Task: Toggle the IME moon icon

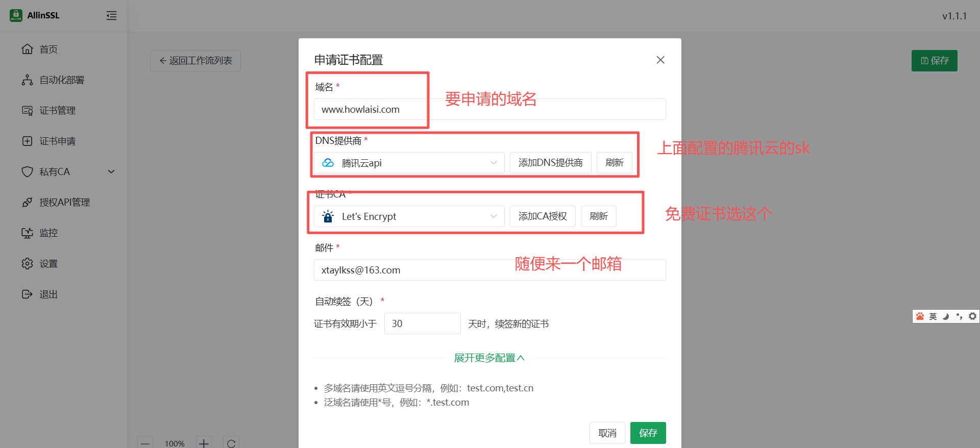Action: pyautogui.click(x=946, y=316)
